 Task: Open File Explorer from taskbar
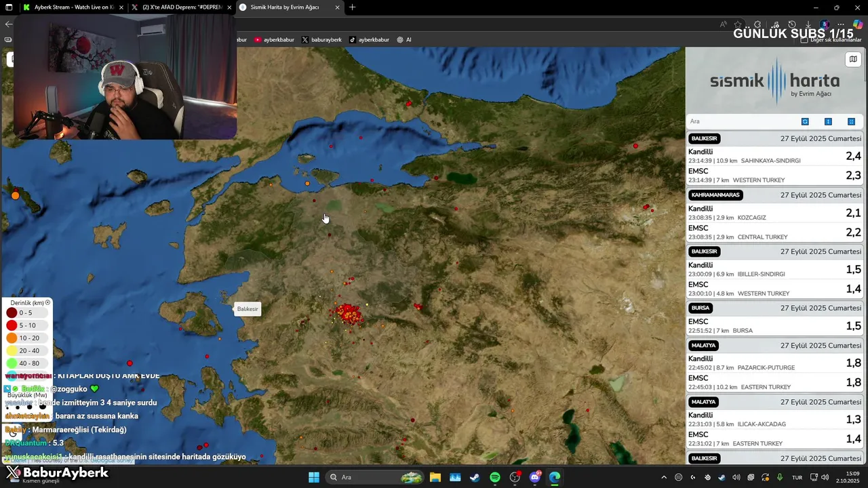[x=435, y=477]
